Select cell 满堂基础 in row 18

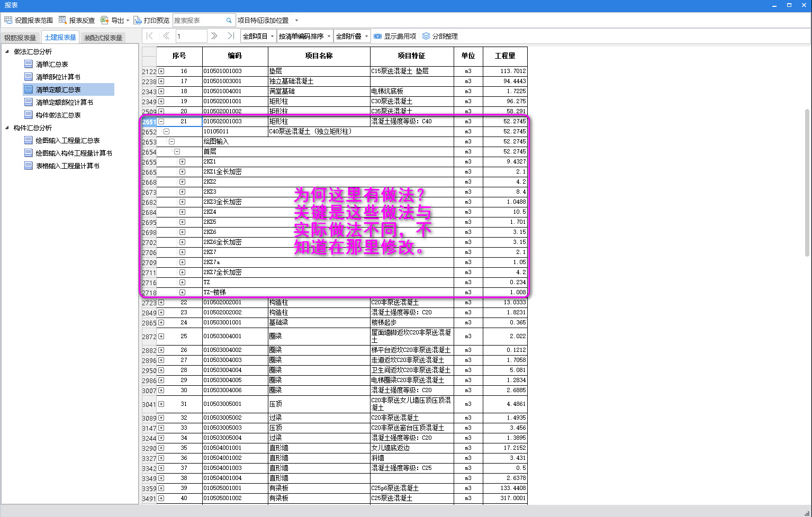(319, 91)
